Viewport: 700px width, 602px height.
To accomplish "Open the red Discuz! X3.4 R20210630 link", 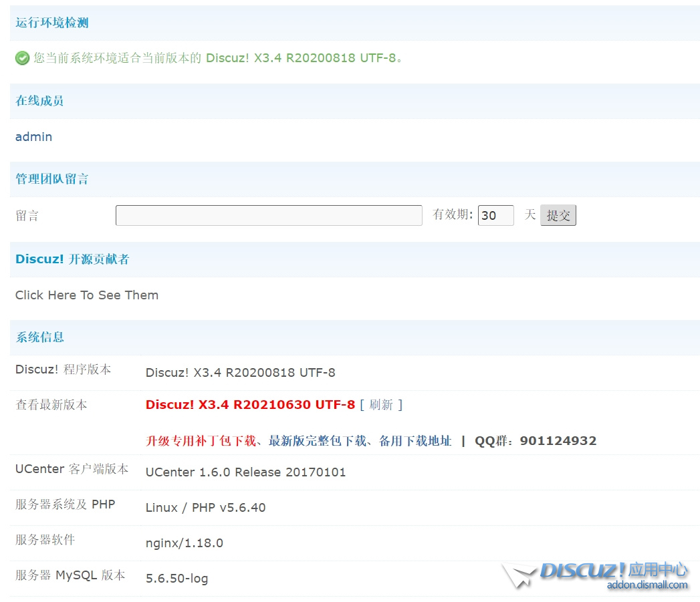I will click(250, 404).
